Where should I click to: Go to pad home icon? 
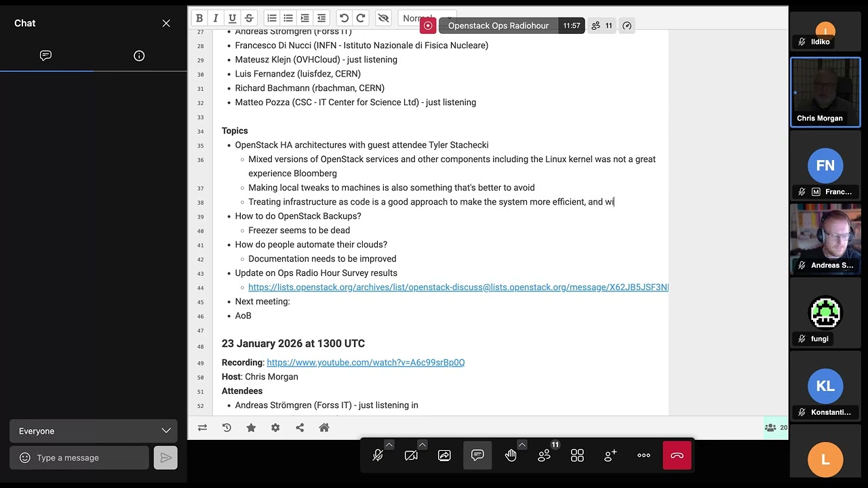[324, 428]
